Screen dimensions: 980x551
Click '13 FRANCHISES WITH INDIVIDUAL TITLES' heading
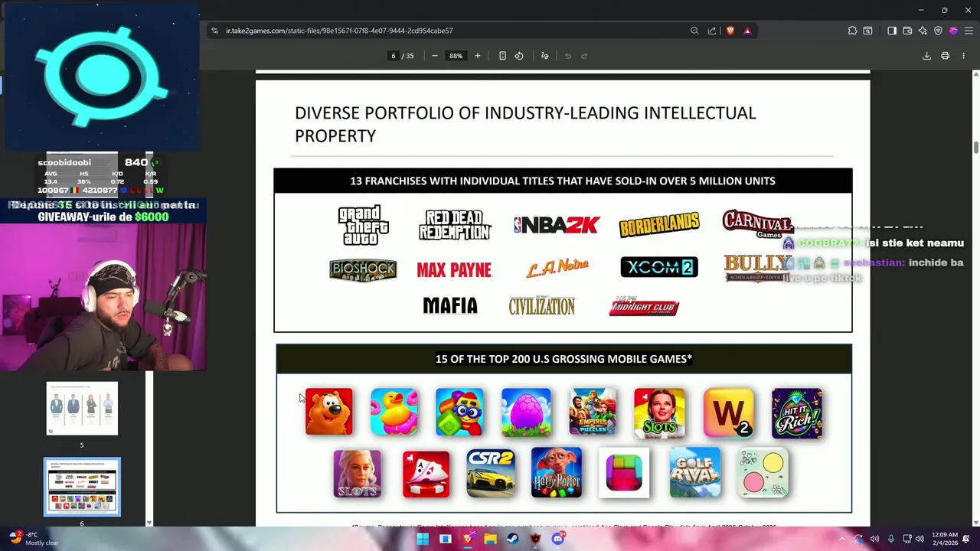tap(563, 181)
